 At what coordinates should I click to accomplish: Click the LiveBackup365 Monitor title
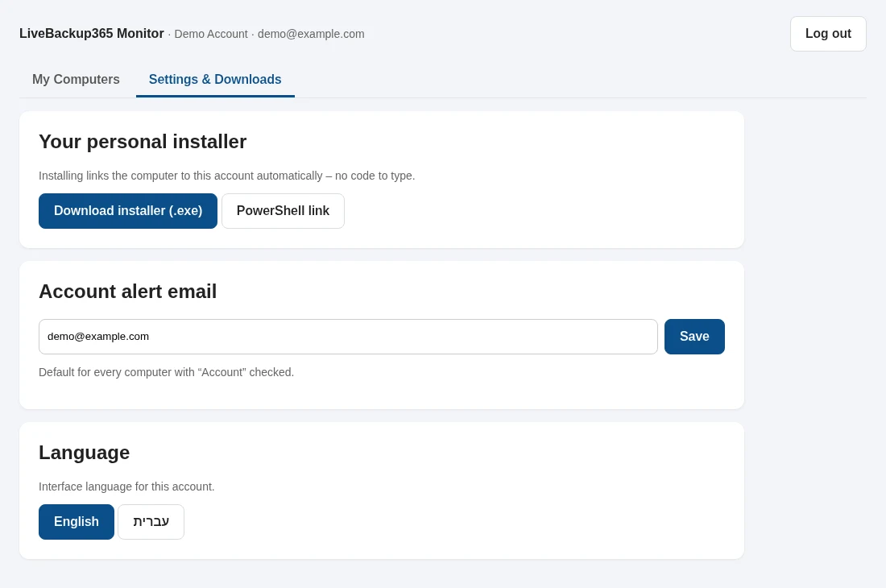[x=92, y=34]
